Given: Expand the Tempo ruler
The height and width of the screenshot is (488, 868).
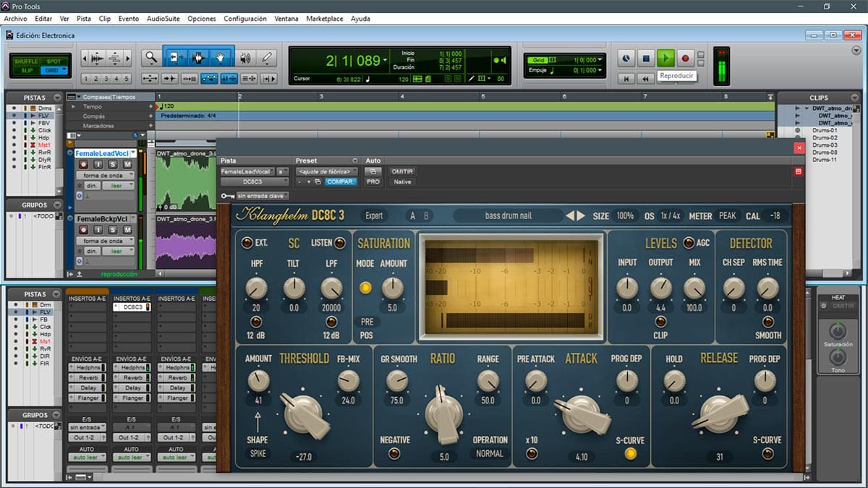Looking at the screenshot, I should coord(73,106).
